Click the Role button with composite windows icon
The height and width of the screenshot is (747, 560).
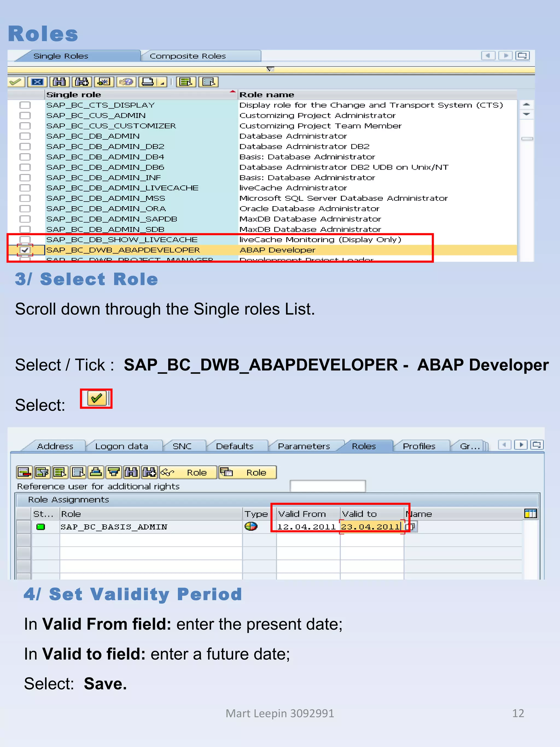click(x=247, y=472)
